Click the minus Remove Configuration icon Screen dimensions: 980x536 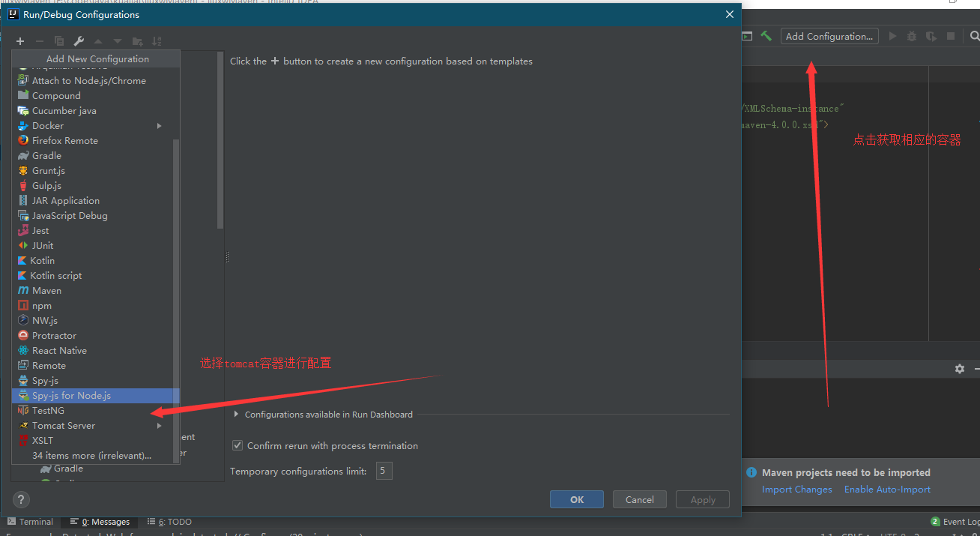click(x=40, y=41)
